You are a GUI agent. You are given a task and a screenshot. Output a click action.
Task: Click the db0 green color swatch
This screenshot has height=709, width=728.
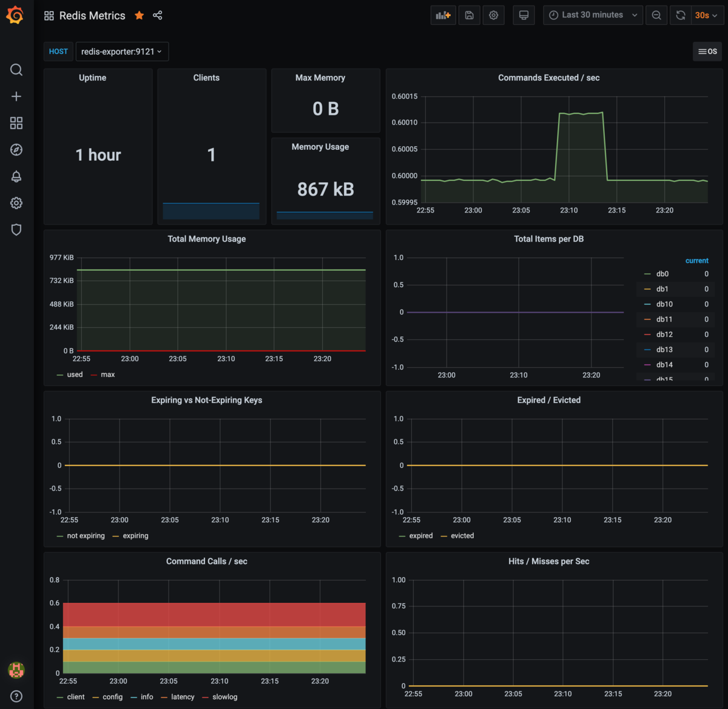click(647, 274)
